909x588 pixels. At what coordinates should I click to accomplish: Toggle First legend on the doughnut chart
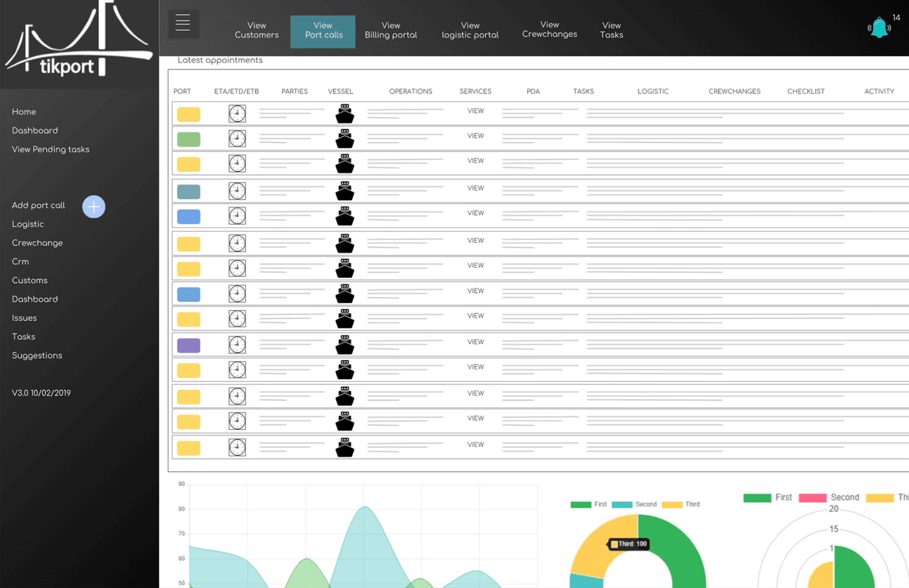(x=589, y=504)
